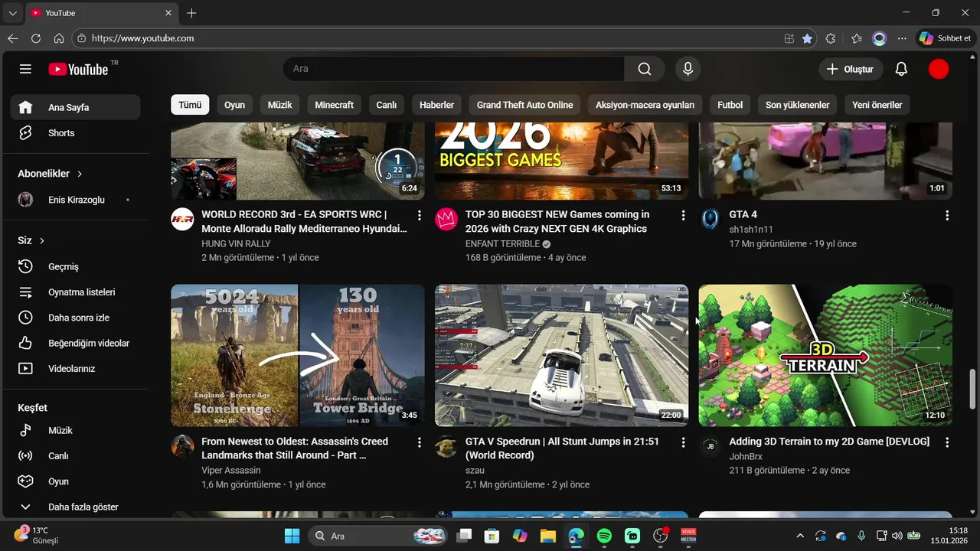980x551 pixels.
Task: Click the YouTube Ara search field
Action: [453, 69]
